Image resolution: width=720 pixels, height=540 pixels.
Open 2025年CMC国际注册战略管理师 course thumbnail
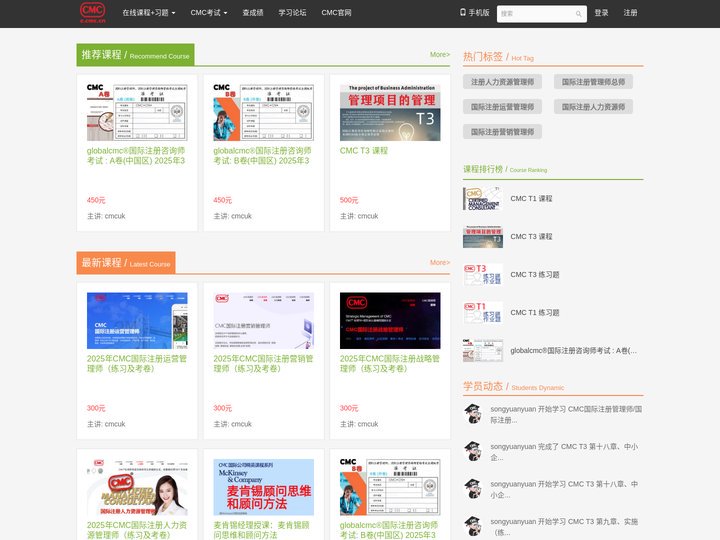pos(390,321)
